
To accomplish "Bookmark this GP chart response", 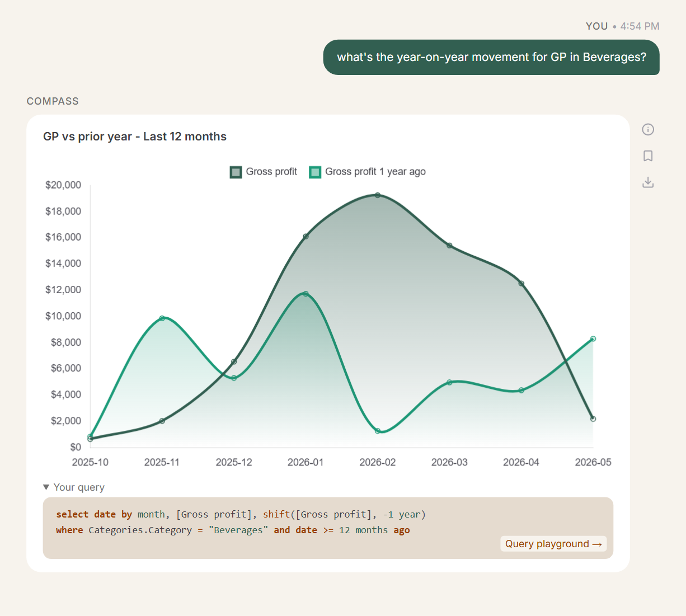I will pyautogui.click(x=648, y=156).
